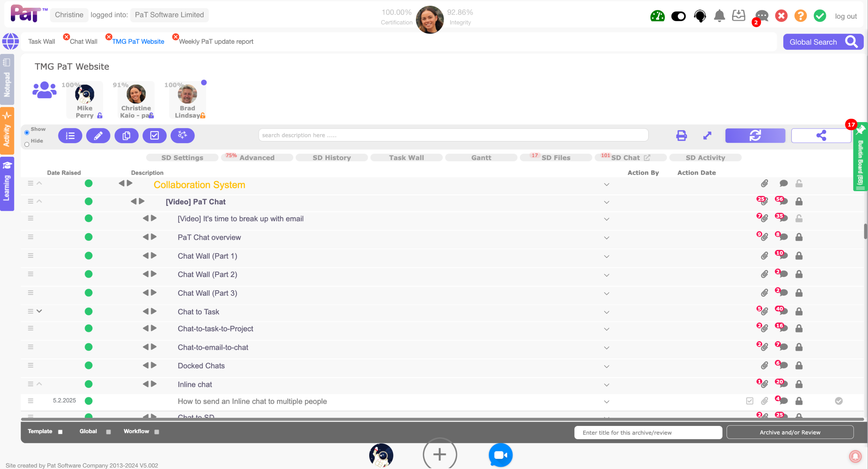Open the Weekly PaT update report tab
Viewport: 868px width, 469px height.
tap(216, 41)
